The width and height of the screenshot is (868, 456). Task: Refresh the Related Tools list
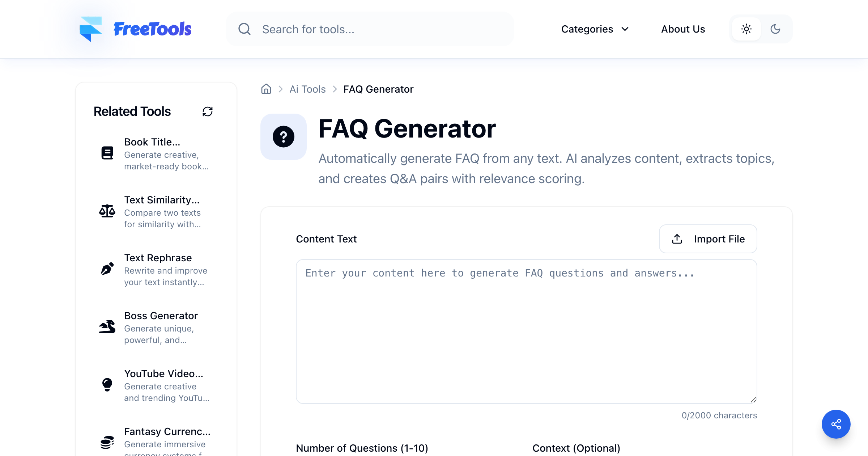[x=208, y=111]
